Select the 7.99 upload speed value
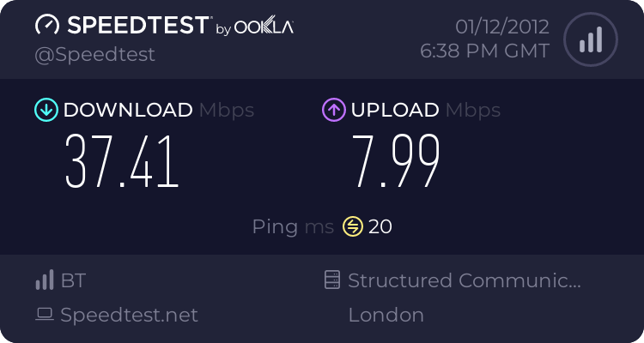This screenshot has width=644, height=343. pos(397,163)
